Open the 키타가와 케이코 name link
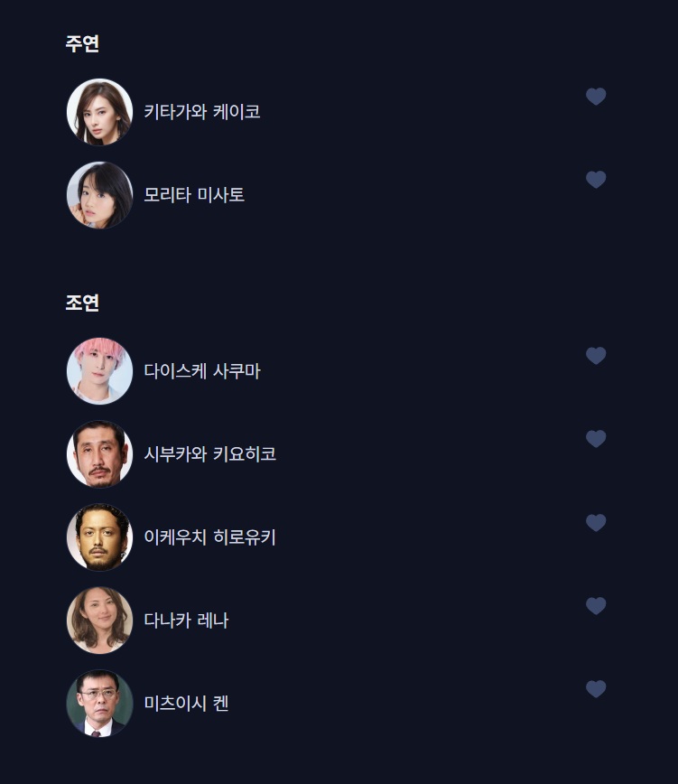Screen dimensions: 678x784 coord(202,112)
